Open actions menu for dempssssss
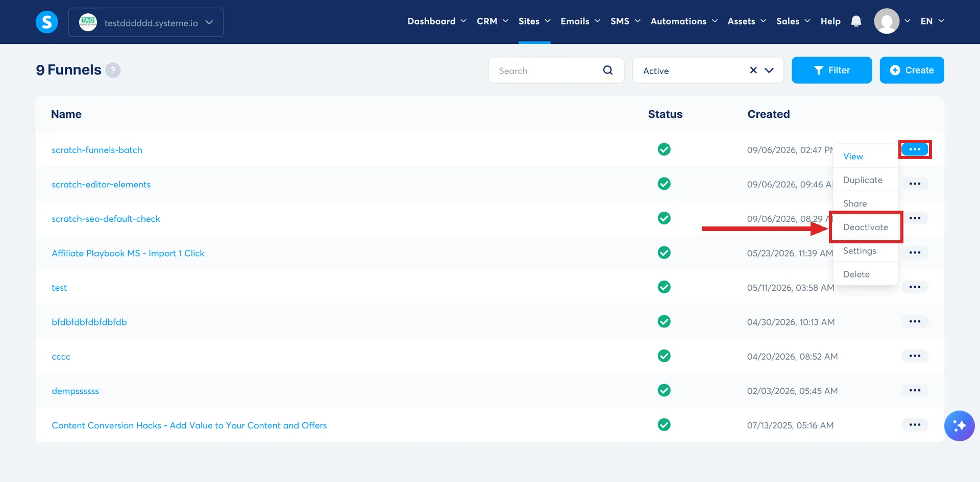Screen dimensions: 980x482 (x=915, y=390)
